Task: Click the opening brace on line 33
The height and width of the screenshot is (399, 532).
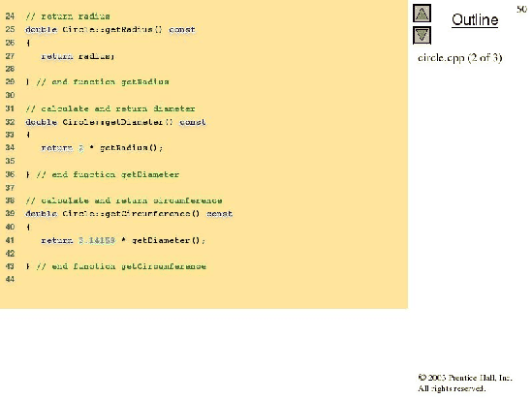Action: (x=28, y=135)
